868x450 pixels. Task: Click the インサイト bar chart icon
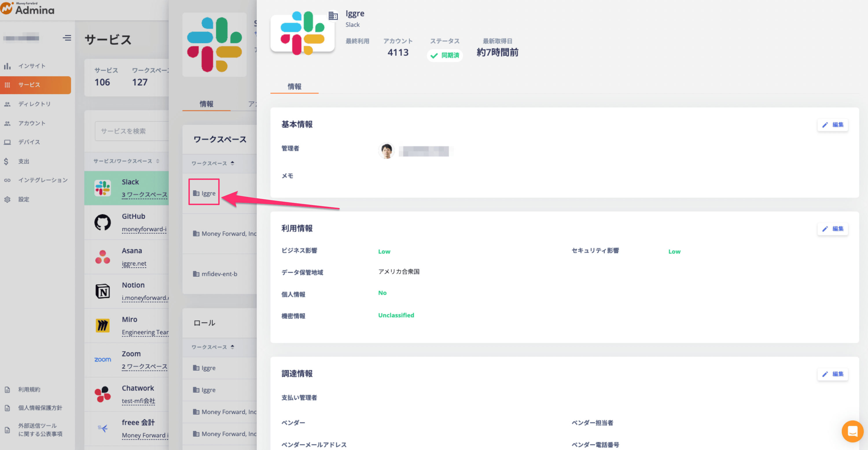tap(8, 66)
